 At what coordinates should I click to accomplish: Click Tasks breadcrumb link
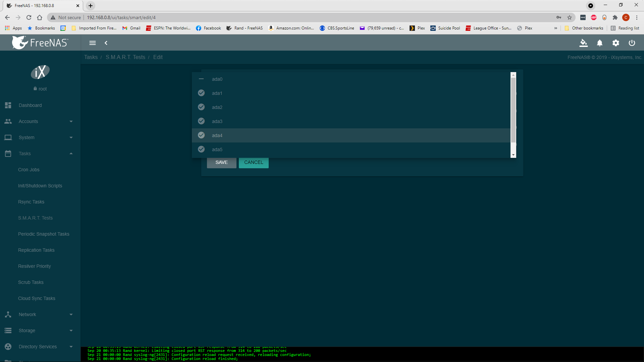[x=91, y=57]
